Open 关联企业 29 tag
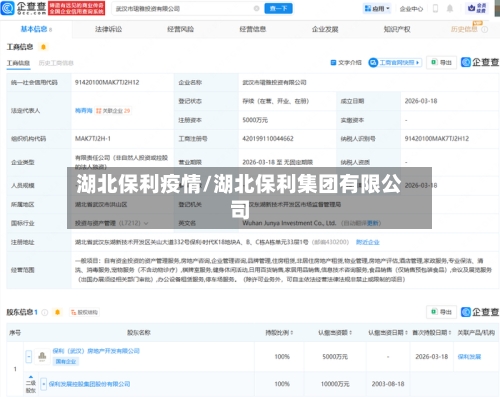The image size is (500, 397). click(x=113, y=111)
